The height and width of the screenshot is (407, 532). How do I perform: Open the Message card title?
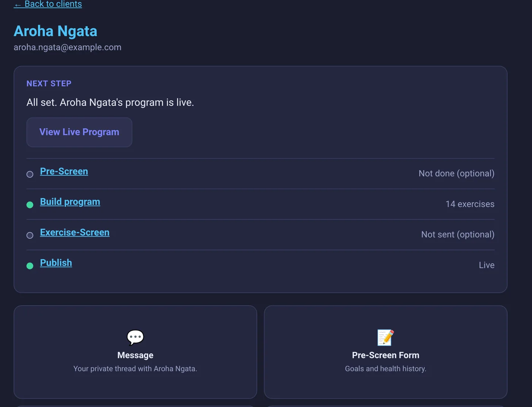click(x=135, y=355)
